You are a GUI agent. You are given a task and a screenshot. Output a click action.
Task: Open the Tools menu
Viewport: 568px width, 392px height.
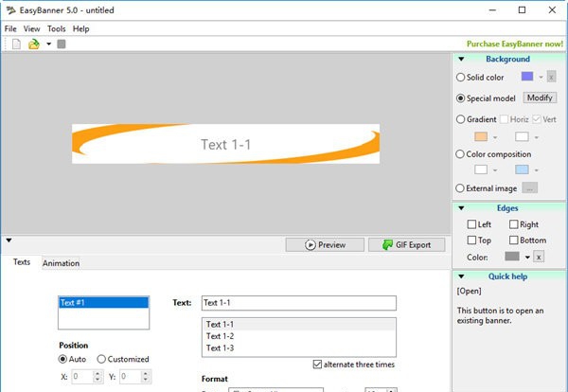point(57,28)
